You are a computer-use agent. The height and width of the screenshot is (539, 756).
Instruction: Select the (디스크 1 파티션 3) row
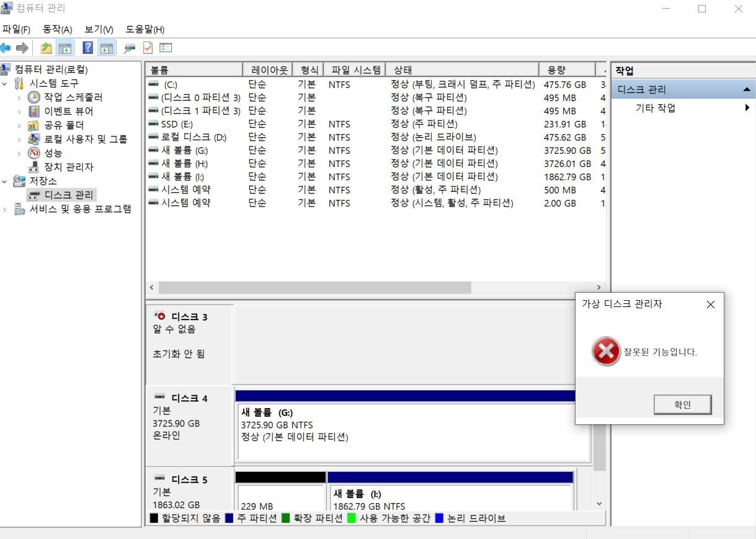375,110
